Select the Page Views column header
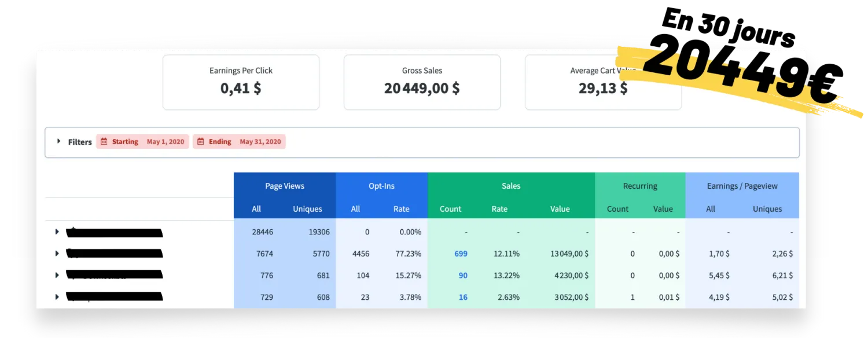The height and width of the screenshot is (338, 868). tap(284, 186)
